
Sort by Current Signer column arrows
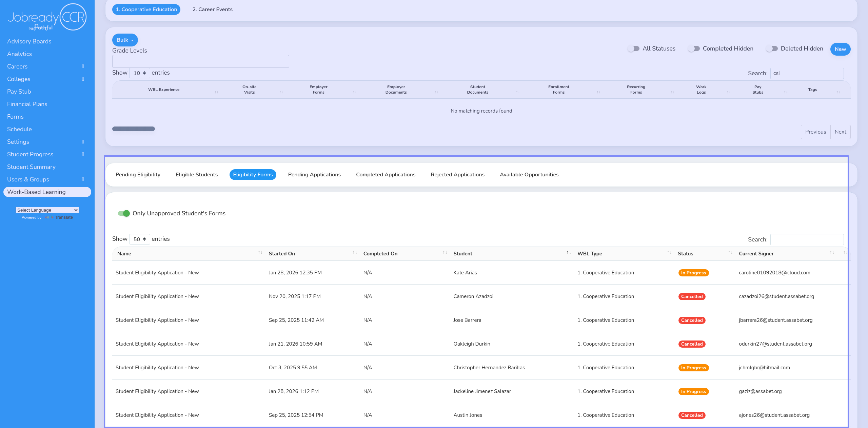832,253
